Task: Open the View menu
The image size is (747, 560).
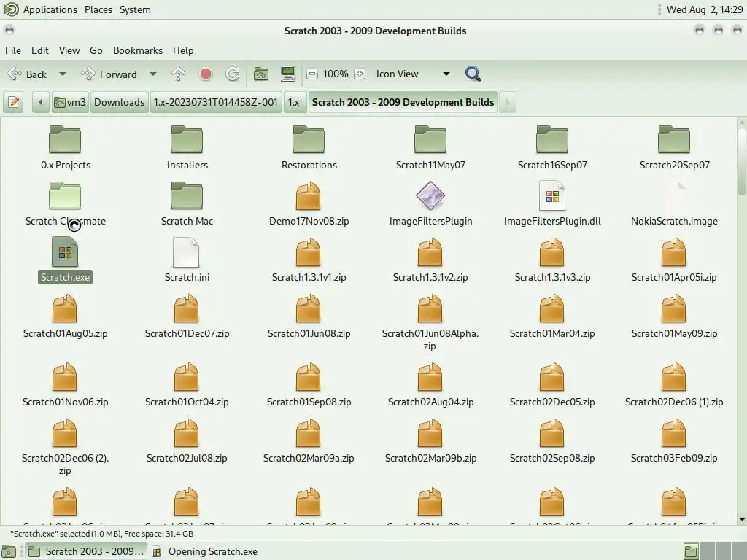Action: click(69, 50)
